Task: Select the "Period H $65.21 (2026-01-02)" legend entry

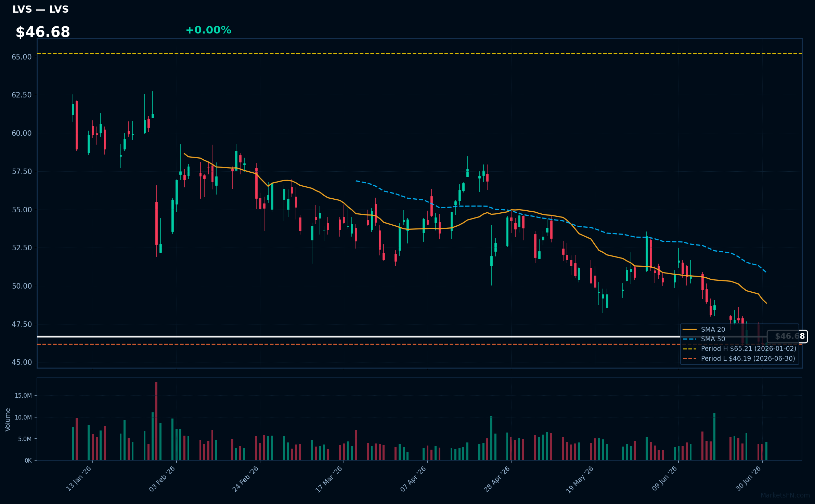Action: tap(739, 348)
